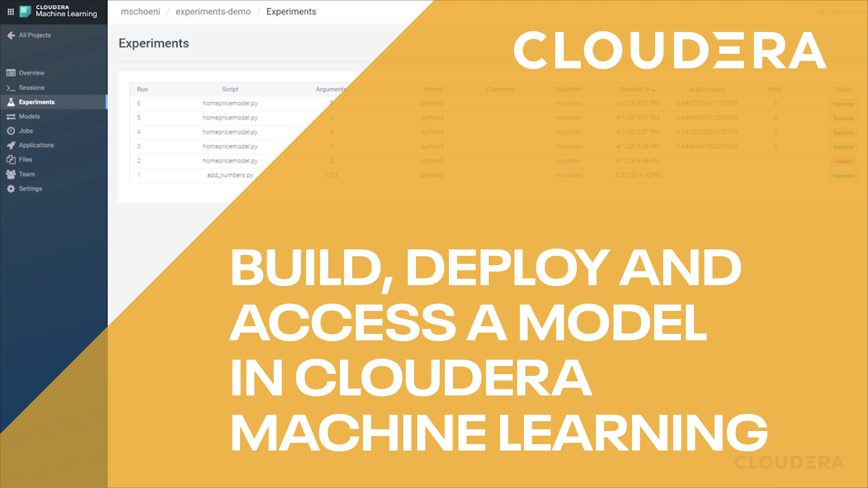Open the Files page

point(25,160)
